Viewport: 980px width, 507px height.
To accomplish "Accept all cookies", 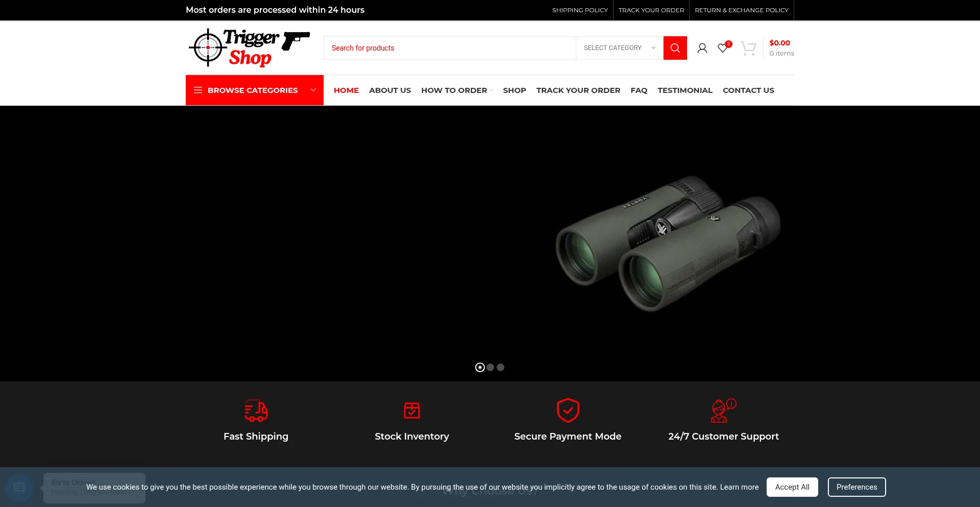I will pyautogui.click(x=792, y=487).
